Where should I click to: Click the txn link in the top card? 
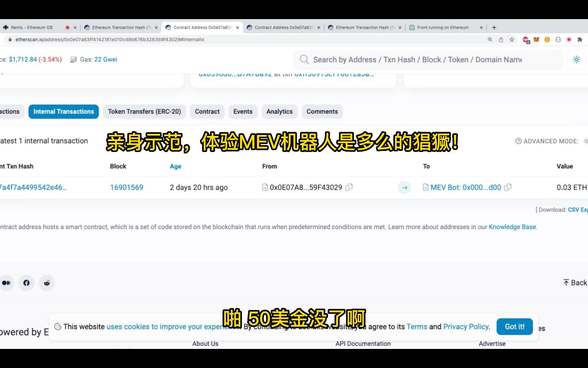(334, 75)
